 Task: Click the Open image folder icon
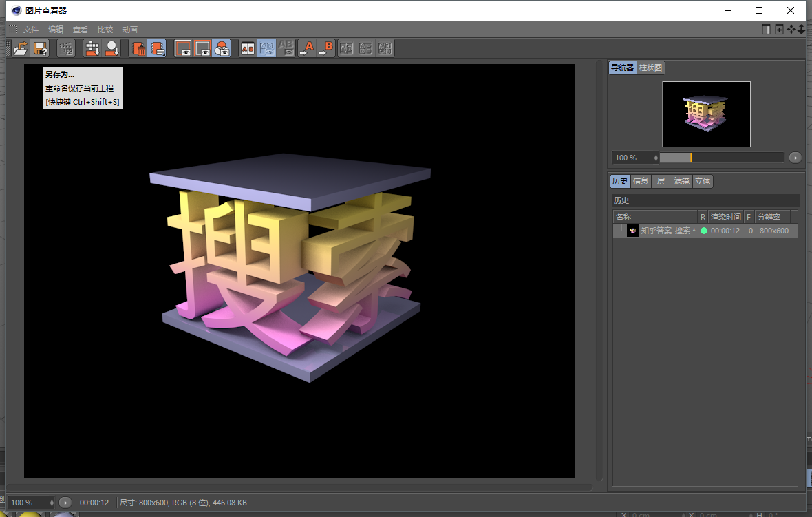pyautogui.click(x=21, y=48)
